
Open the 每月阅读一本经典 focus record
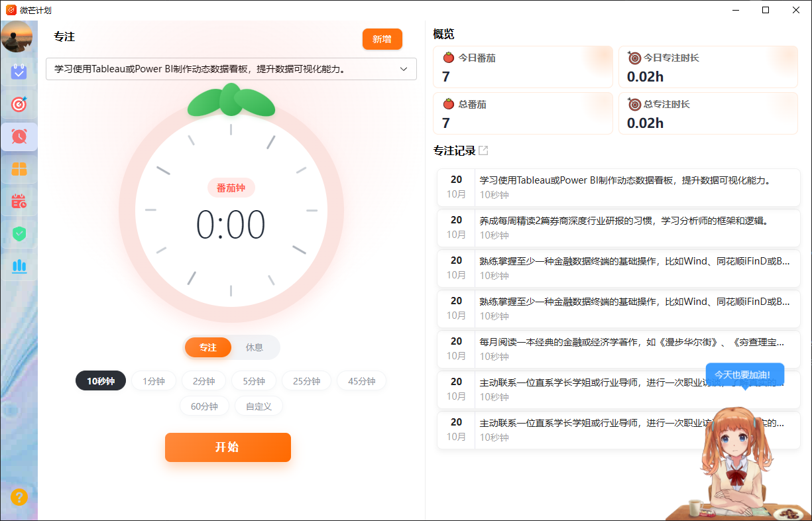[x=618, y=349]
